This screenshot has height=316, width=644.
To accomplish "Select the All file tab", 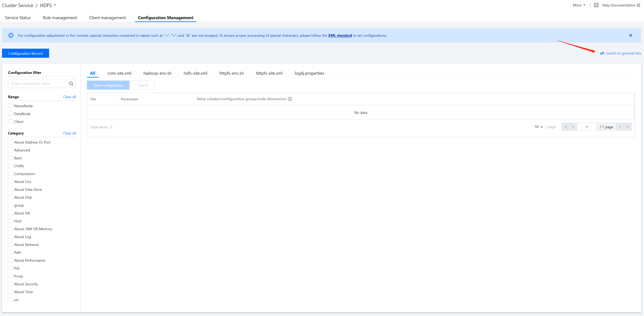I will [x=93, y=73].
